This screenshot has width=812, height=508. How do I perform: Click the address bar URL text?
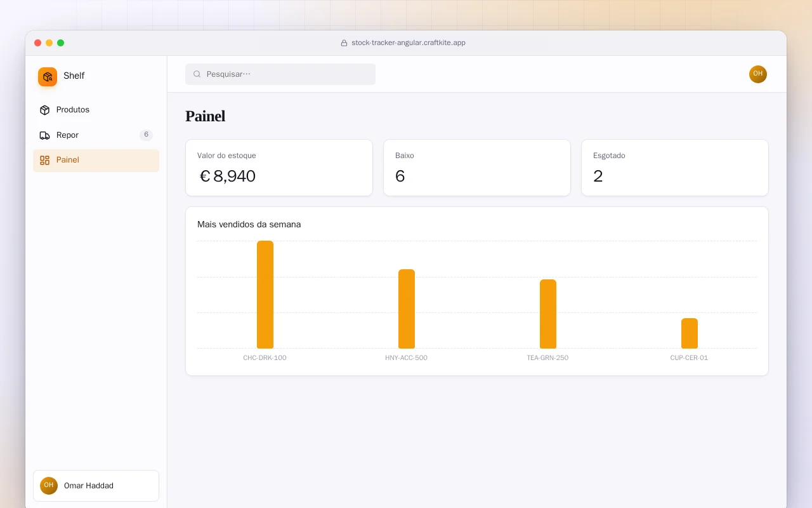click(x=409, y=43)
